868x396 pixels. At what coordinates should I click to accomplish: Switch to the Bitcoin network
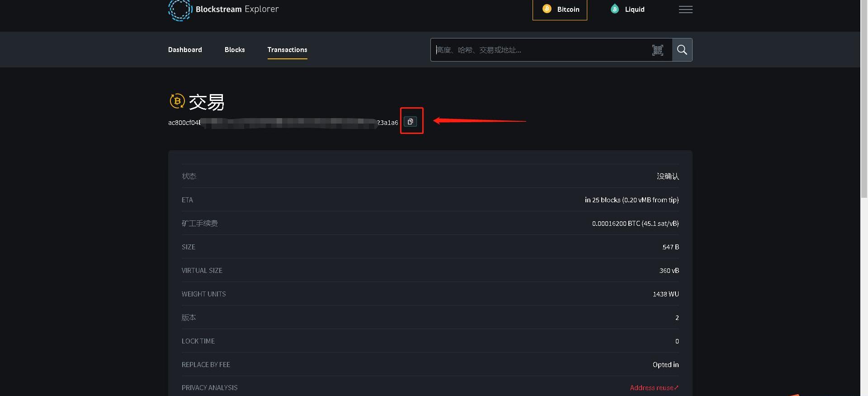[560, 10]
